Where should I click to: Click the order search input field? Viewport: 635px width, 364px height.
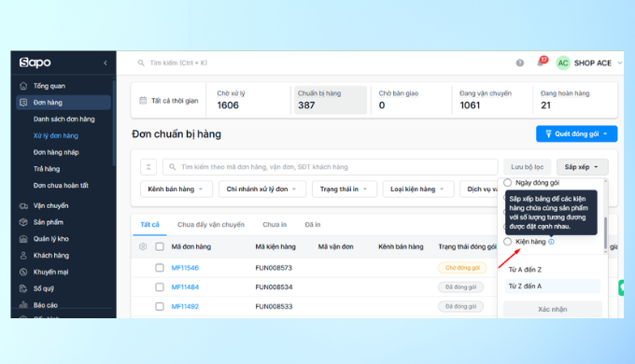click(x=330, y=167)
